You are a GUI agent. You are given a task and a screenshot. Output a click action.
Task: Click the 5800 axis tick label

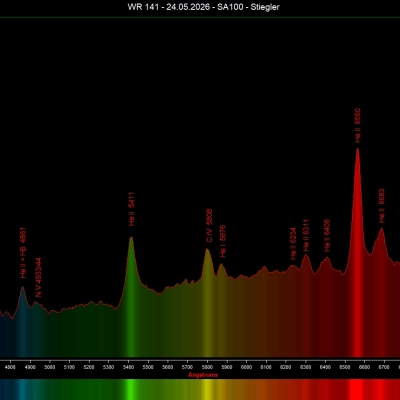click(207, 367)
